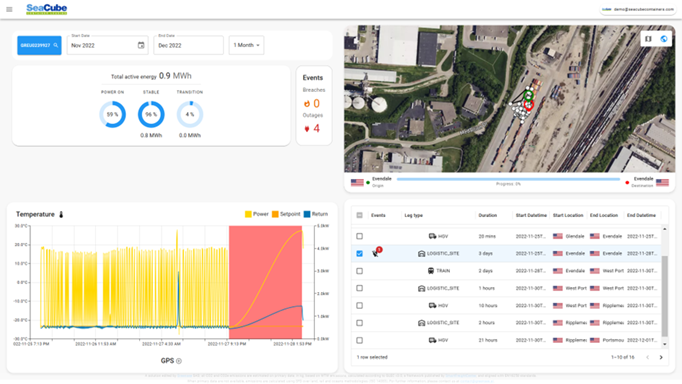
Task: Click the green circle marker on the map
Action: (528, 96)
